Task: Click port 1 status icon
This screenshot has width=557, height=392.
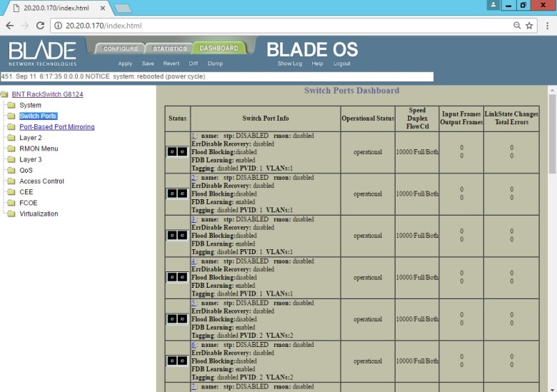Action: tap(176, 151)
